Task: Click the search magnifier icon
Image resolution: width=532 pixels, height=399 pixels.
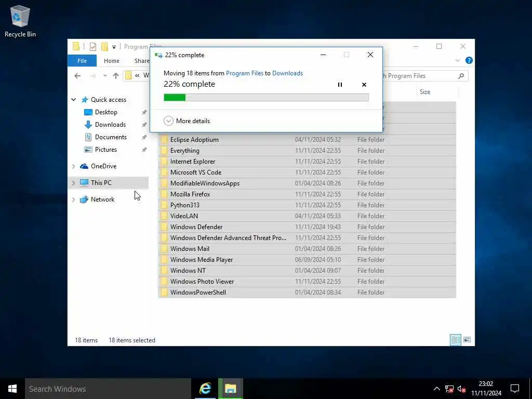Action: (461, 76)
